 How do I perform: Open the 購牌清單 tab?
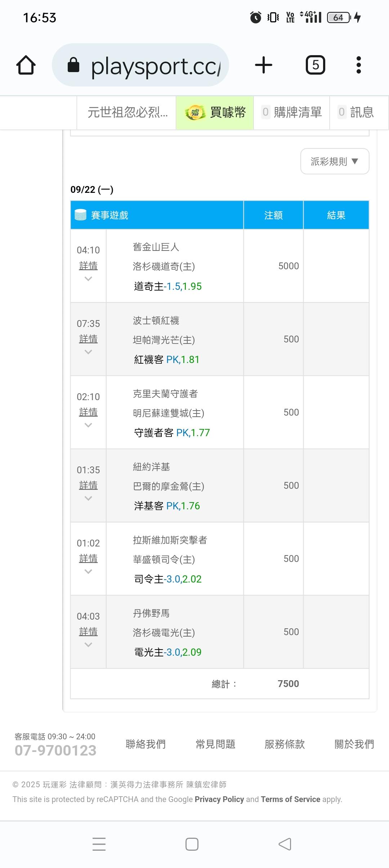pos(292,112)
